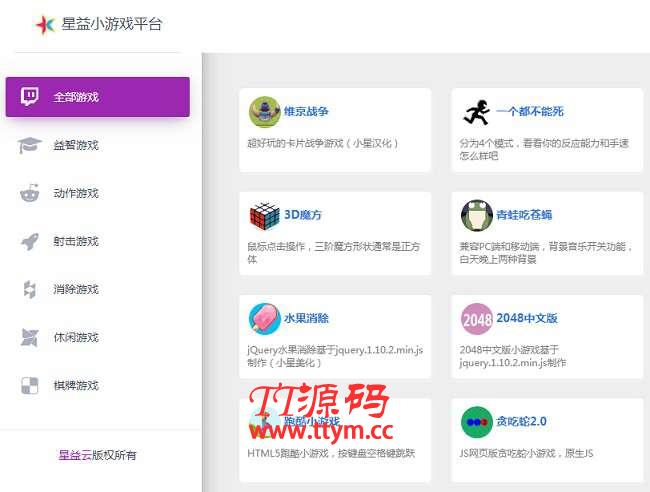Click the viking avatar icon of 维京战争
Screen dimensions: 650x492
[x=264, y=112]
